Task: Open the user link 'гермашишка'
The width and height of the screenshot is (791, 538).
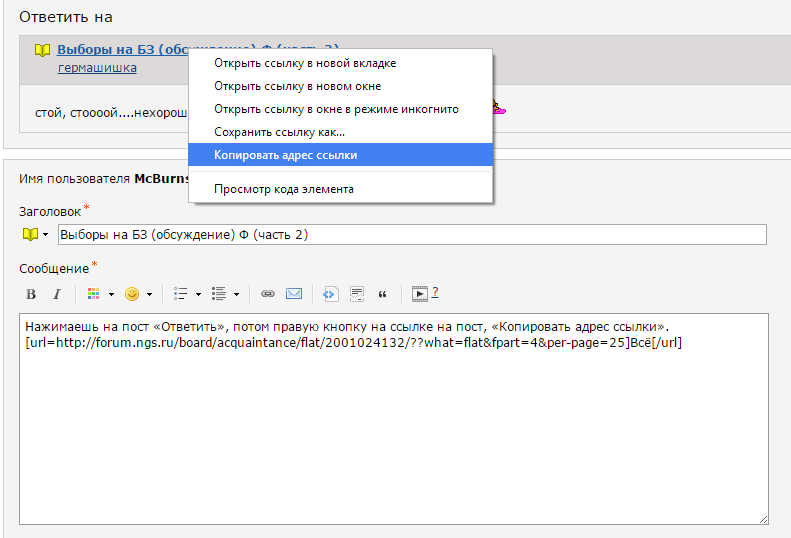Action: coord(97,68)
